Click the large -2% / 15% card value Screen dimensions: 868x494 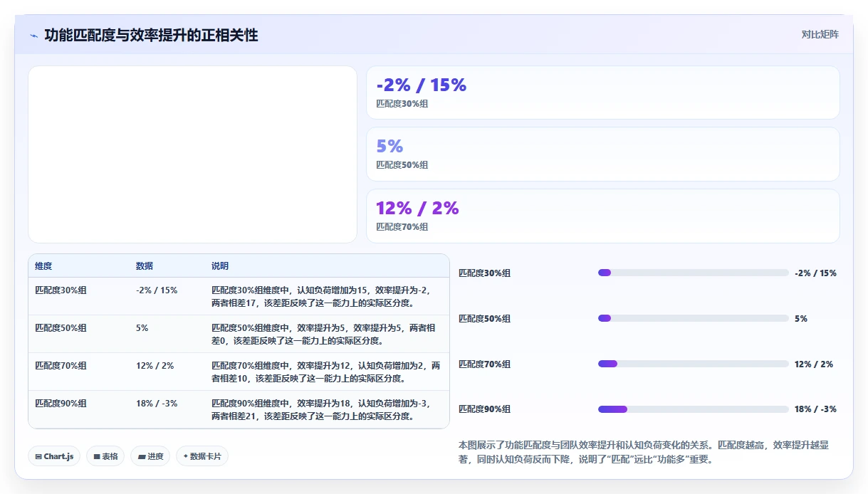pyautogui.click(x=422, y=85)
